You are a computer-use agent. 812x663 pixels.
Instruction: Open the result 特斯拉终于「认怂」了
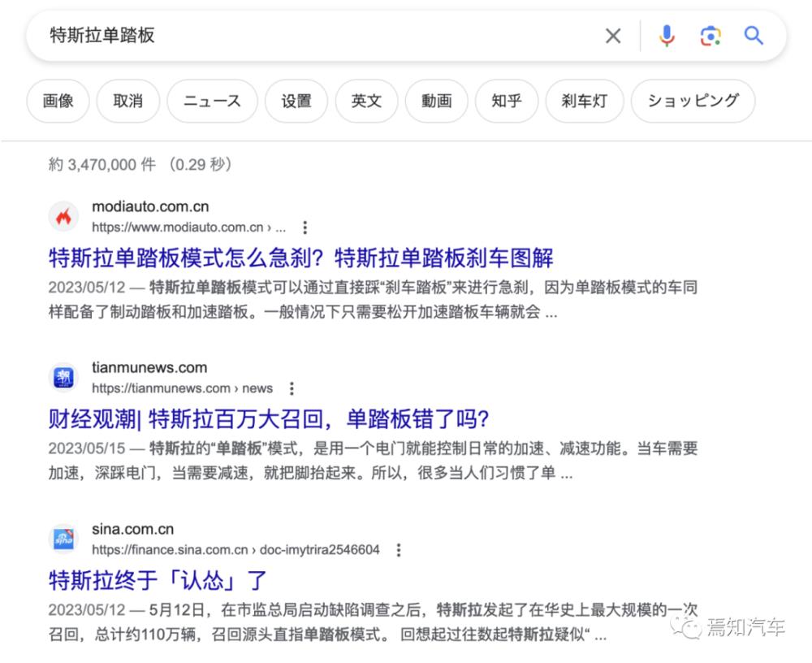158,580
